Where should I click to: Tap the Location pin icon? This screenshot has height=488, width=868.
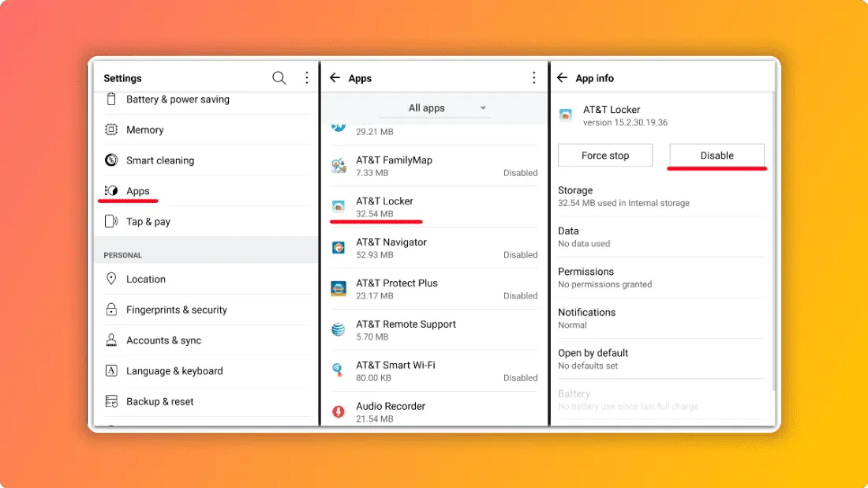(111, 279)
